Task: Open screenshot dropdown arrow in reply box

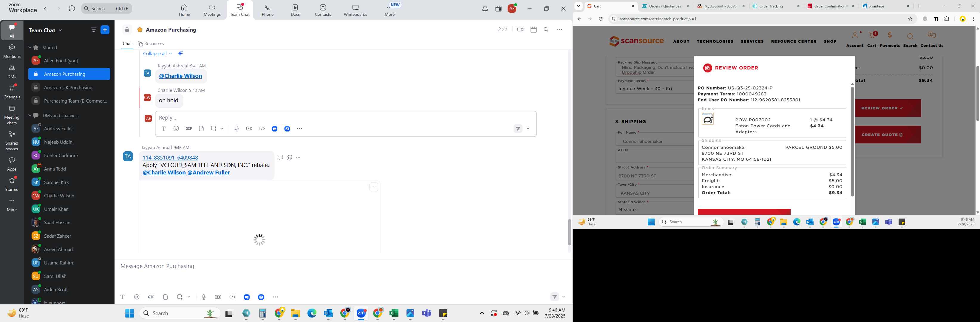Action: coord(222,129)
